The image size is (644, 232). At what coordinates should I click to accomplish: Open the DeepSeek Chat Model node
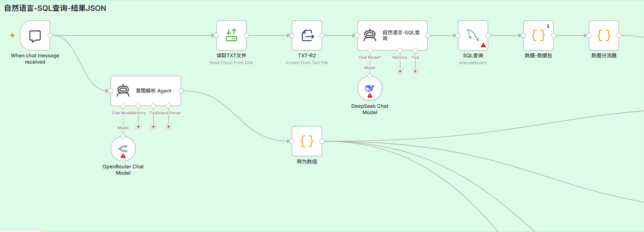370,88
